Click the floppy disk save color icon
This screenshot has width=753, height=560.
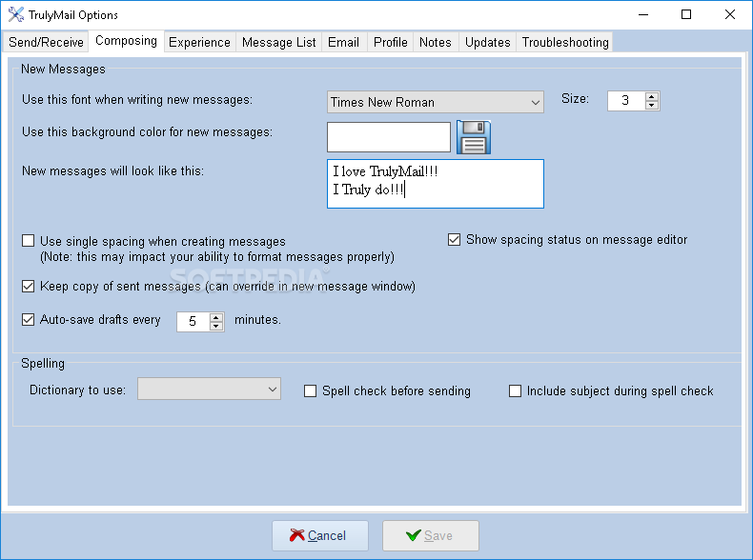[x=474, y=137]
